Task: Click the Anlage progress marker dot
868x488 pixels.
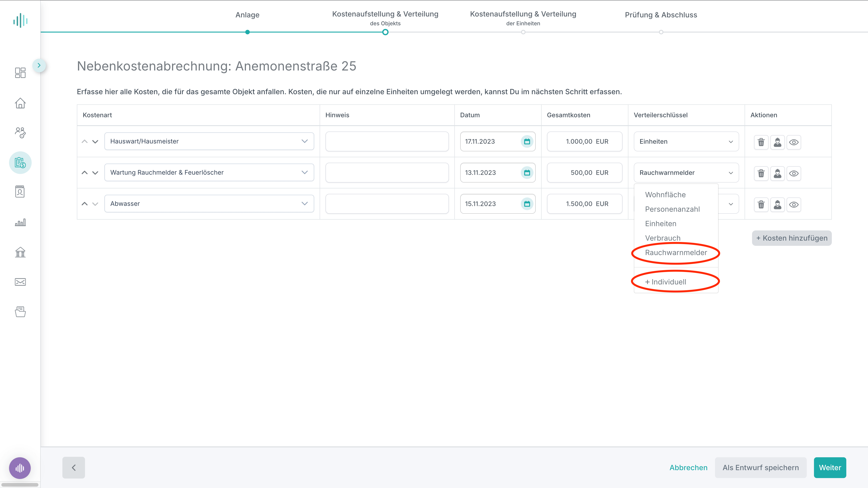Action: pos(247,32)
